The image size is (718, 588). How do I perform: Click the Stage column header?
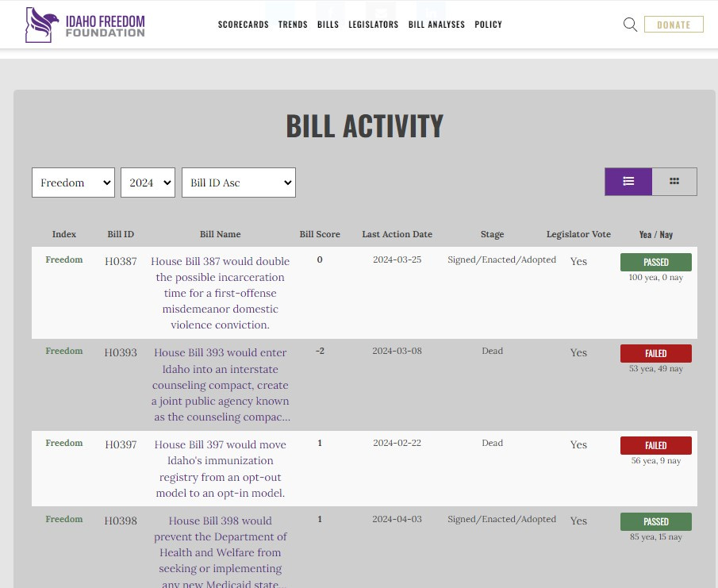tap(492, 234)
